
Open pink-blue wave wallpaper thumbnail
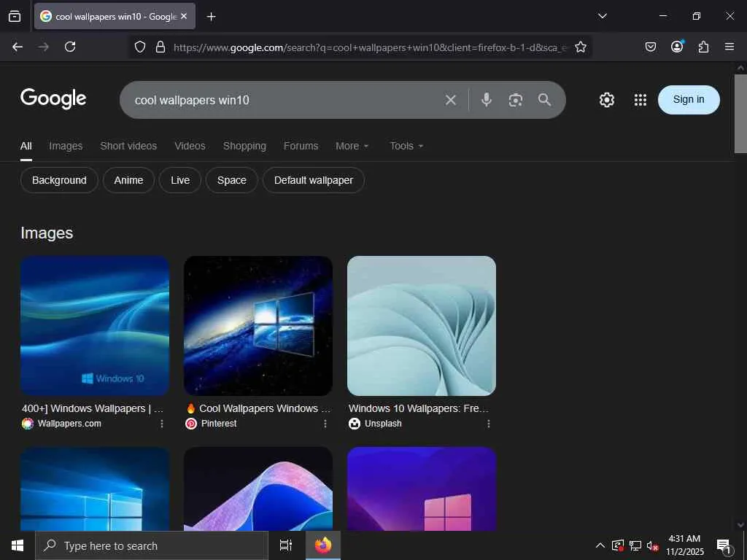click(258, 489)
